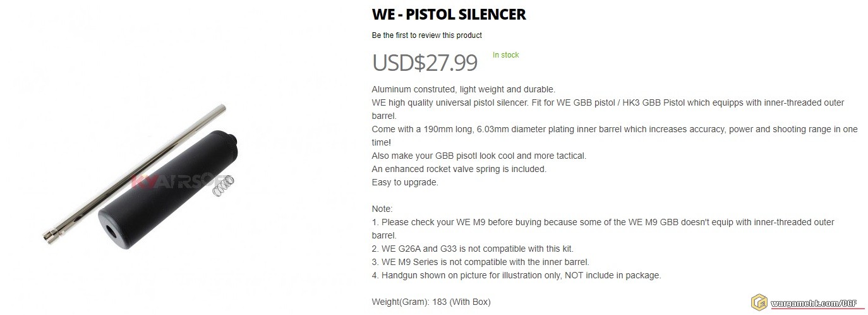Click the "Easy to upgrade." line
Viewport: 868px width, 315px height.
404,182
